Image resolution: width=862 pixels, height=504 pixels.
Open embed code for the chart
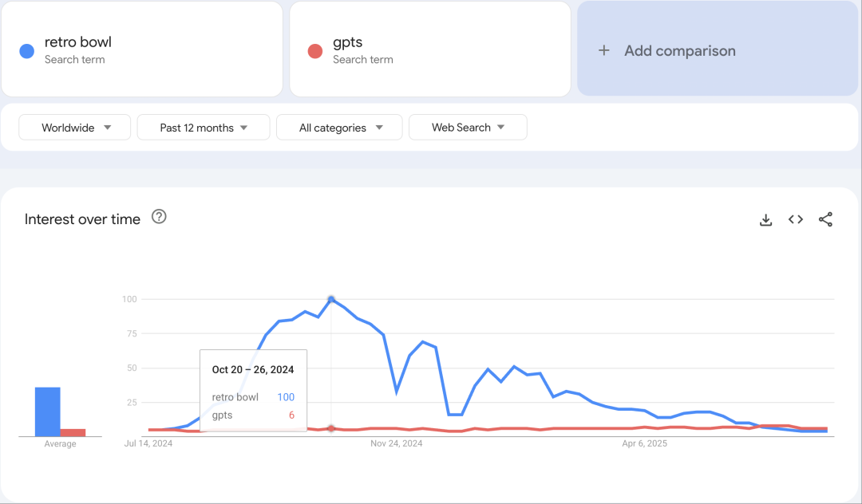pos(796,219)
